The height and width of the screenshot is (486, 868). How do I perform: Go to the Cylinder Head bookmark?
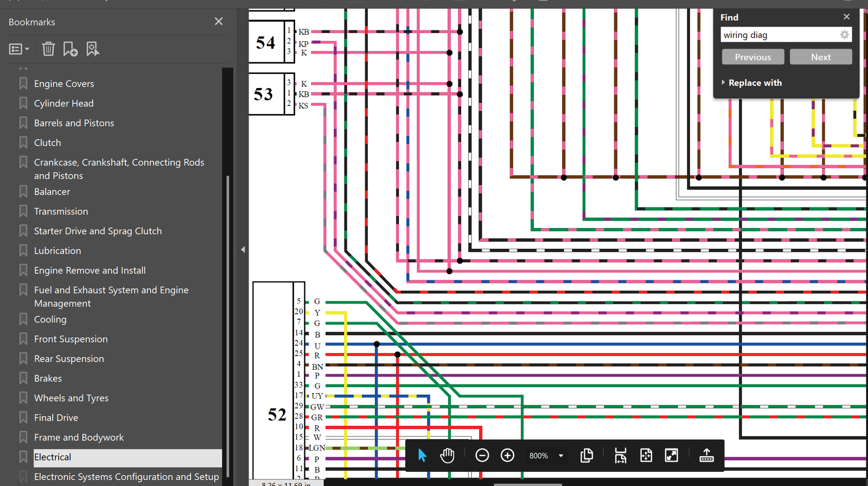63,103
